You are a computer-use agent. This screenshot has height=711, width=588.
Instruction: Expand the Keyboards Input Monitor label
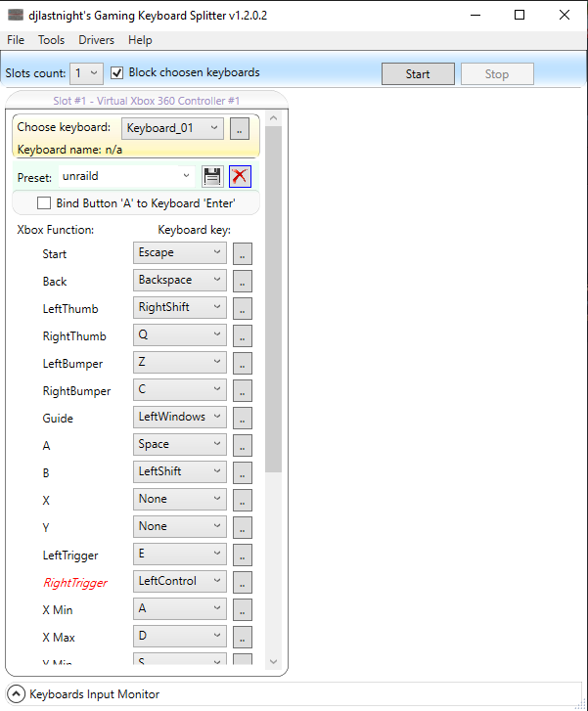pos(94,694)
